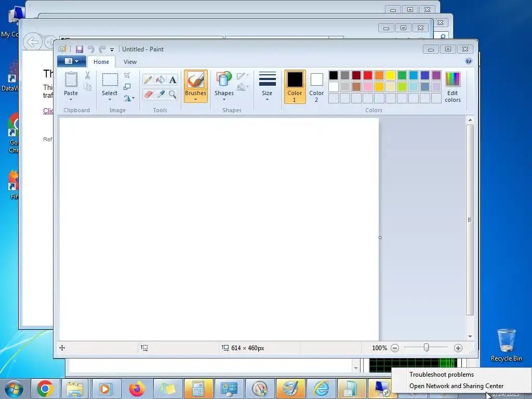Viewport: 532px width, 399px height.
Task: Click the zoom slider handle
Action: [x=426, y=348]
